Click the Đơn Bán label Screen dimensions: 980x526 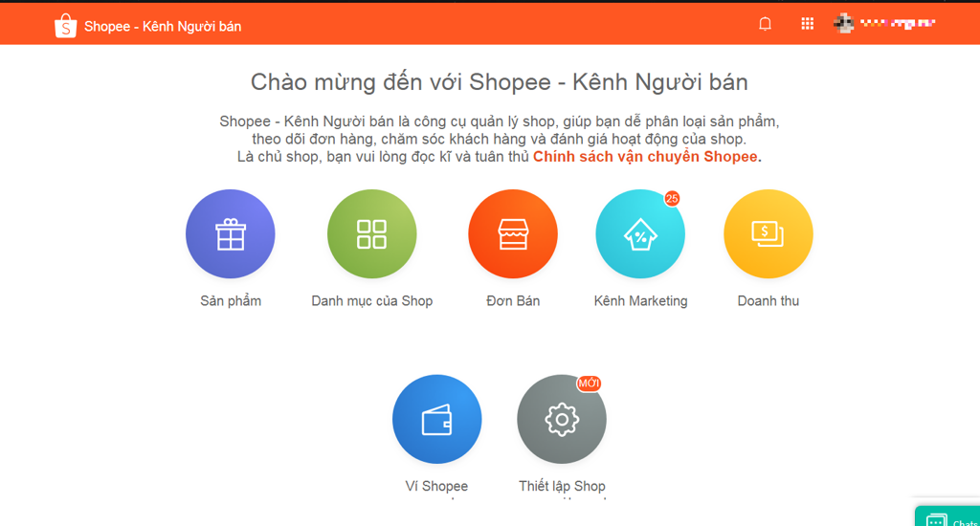[513, 301]
